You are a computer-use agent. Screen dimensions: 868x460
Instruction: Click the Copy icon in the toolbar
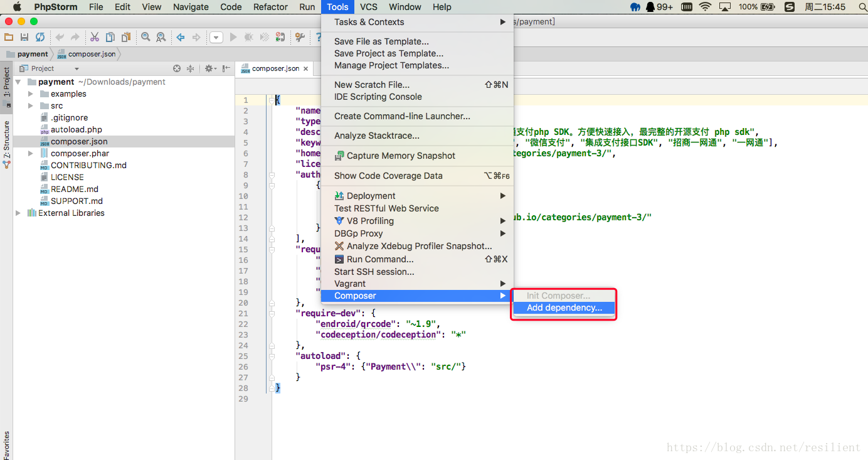tap(110, 38)
